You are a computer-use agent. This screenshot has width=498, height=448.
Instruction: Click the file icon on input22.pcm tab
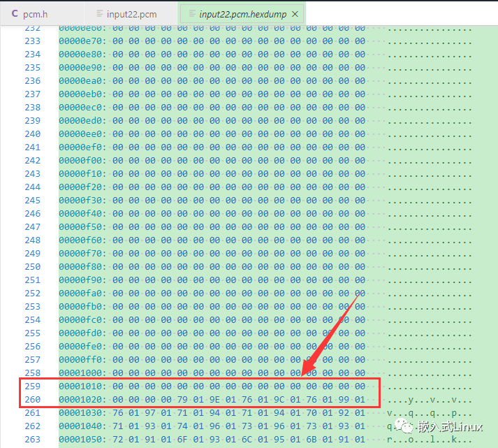pyautogui.click(x=100, y=14)
